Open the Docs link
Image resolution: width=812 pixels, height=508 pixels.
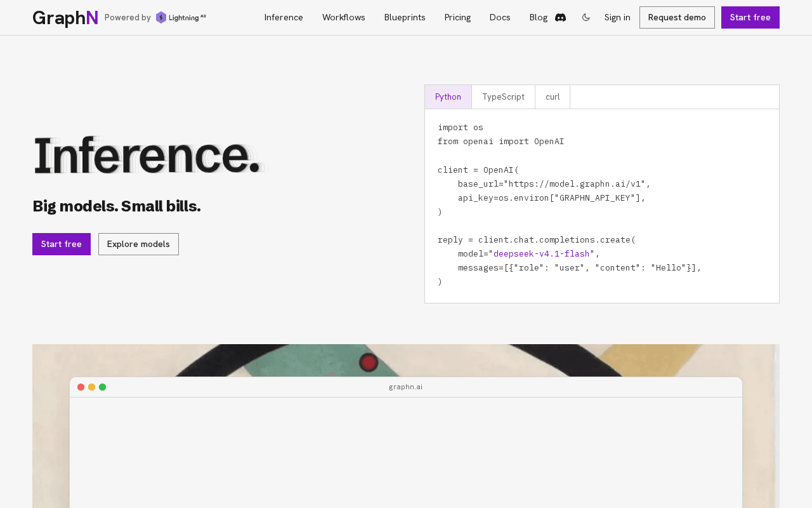(x=500, y=18)
